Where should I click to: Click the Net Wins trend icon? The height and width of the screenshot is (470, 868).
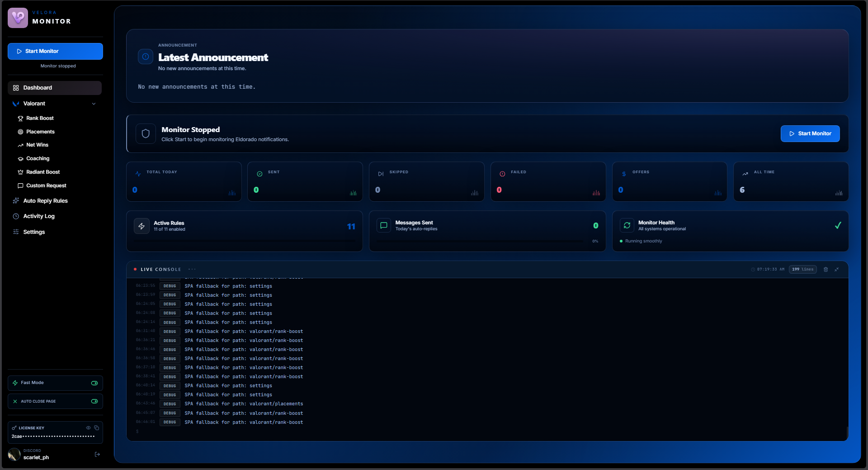click(x=20, y=145)
